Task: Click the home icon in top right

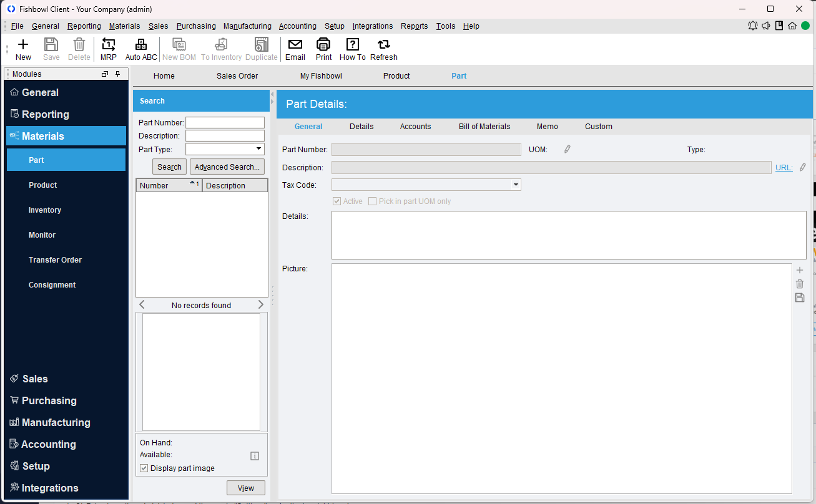Action: coord(792,26)
